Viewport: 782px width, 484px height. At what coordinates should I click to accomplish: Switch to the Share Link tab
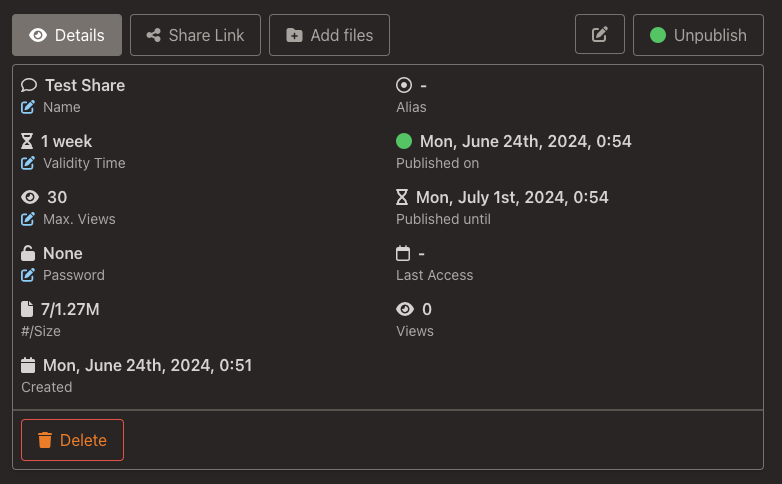[x=195, y=35]
